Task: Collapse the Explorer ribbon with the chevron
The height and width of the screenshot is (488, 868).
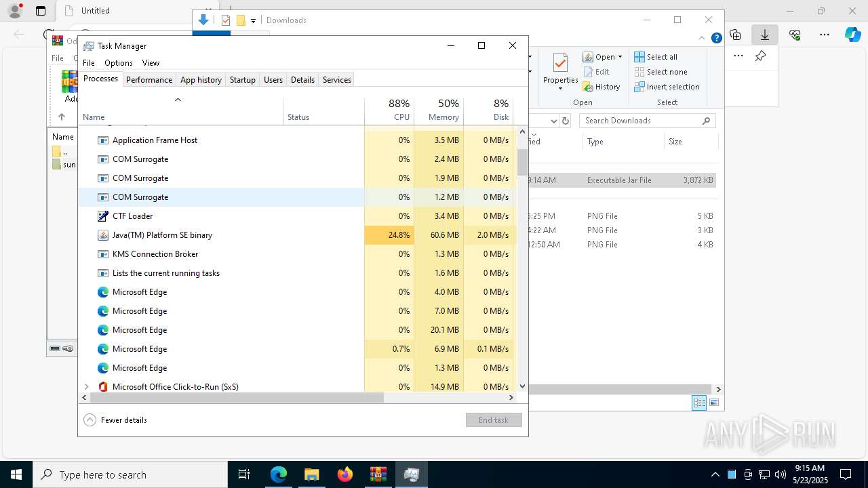Action: [702, 38]
